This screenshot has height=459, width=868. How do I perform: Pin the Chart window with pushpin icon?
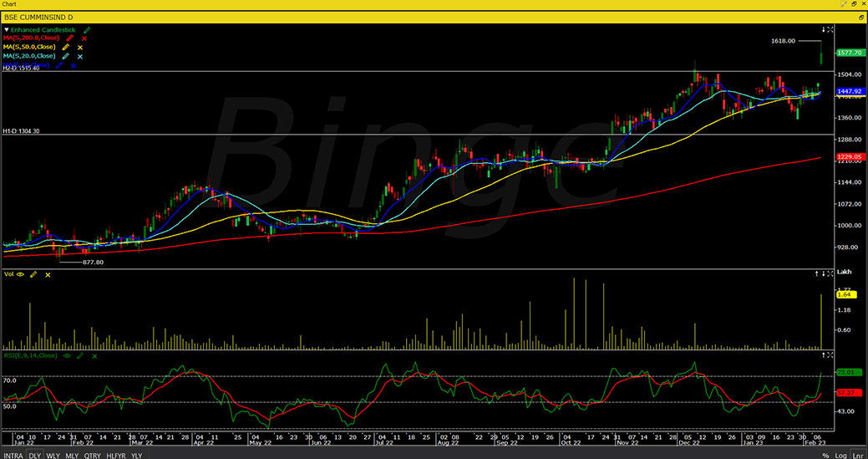(844, 4)
